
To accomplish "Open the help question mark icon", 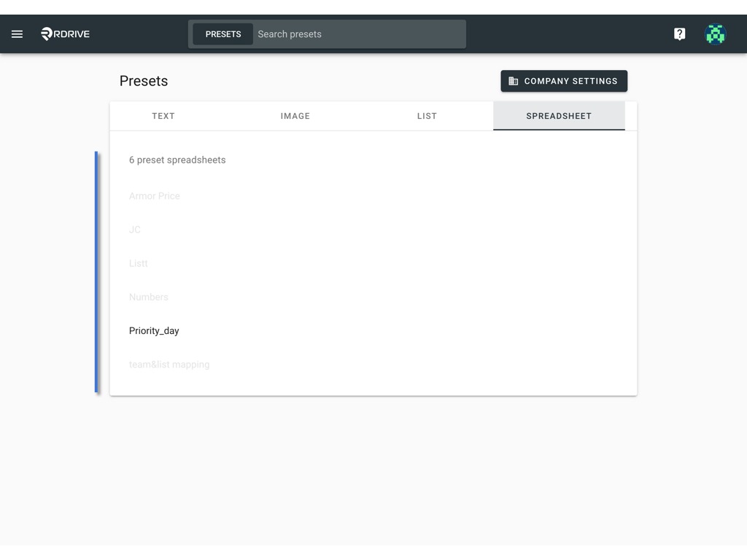I will [679, 34].
